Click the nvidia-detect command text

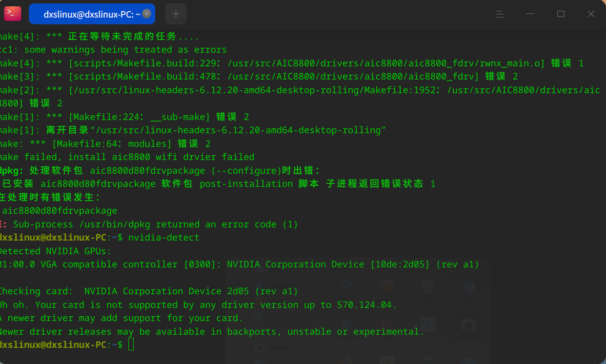(x=164, y=238)
